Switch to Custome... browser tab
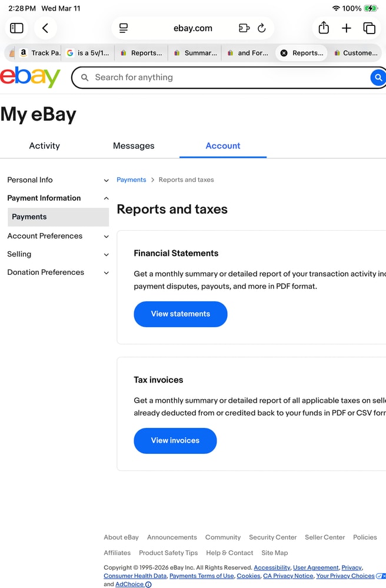Screen dimensions: 386x588 coord(355,53)
